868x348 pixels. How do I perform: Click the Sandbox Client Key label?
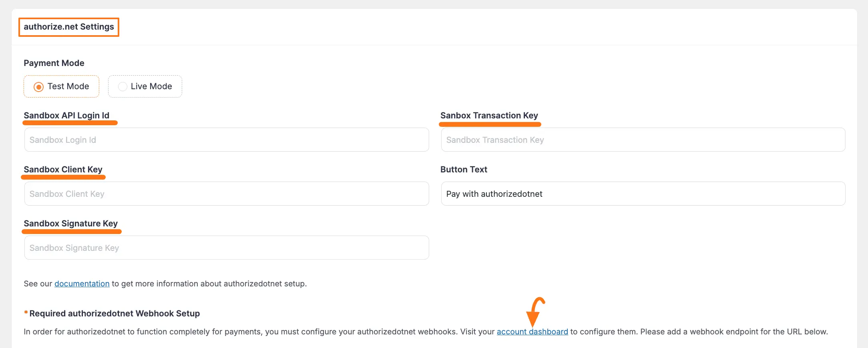[x=63, y=170]
